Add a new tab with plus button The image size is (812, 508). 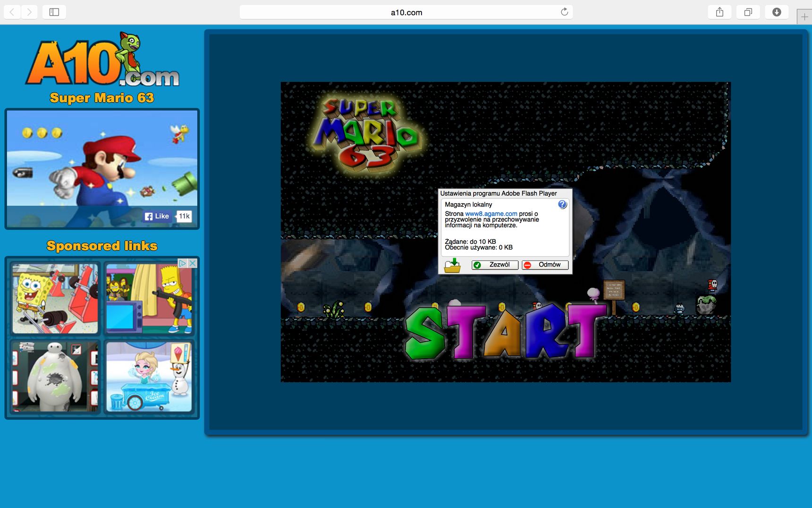click(x=804, y=17)
